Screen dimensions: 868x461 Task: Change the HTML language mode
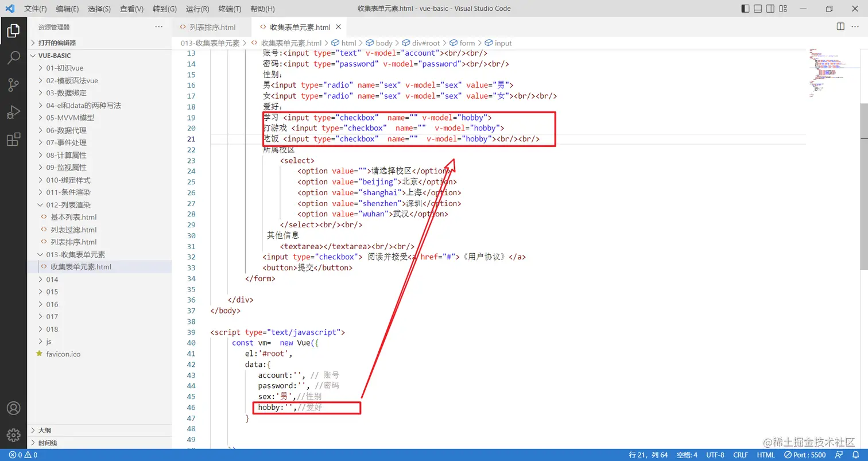click(x=766, y=455)
